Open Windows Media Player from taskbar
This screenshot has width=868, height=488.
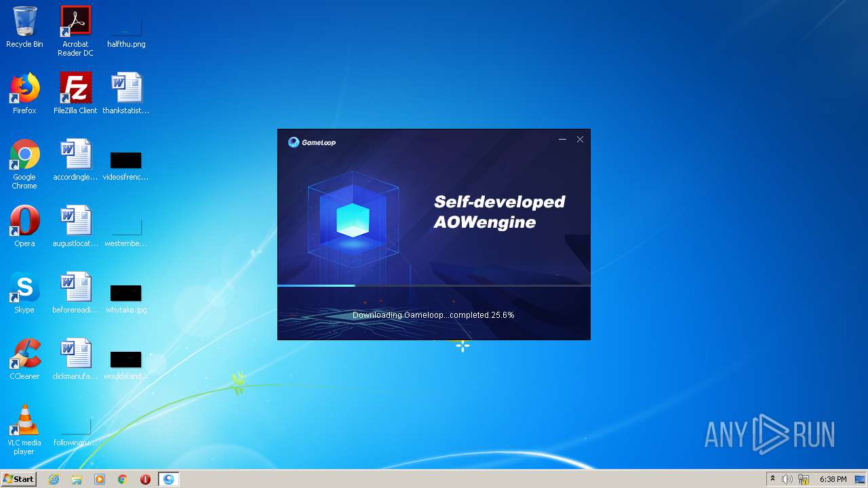pyautogui.click(x=100, y=479)
